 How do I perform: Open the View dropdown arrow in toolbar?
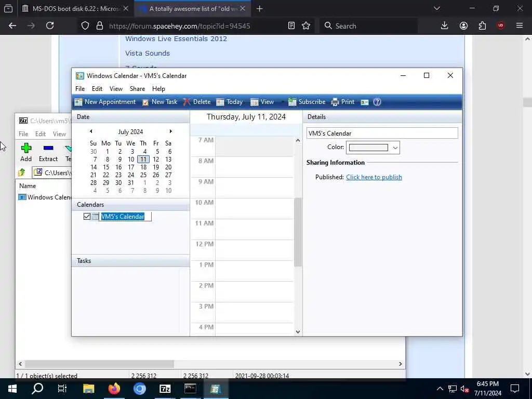(282, 102)
